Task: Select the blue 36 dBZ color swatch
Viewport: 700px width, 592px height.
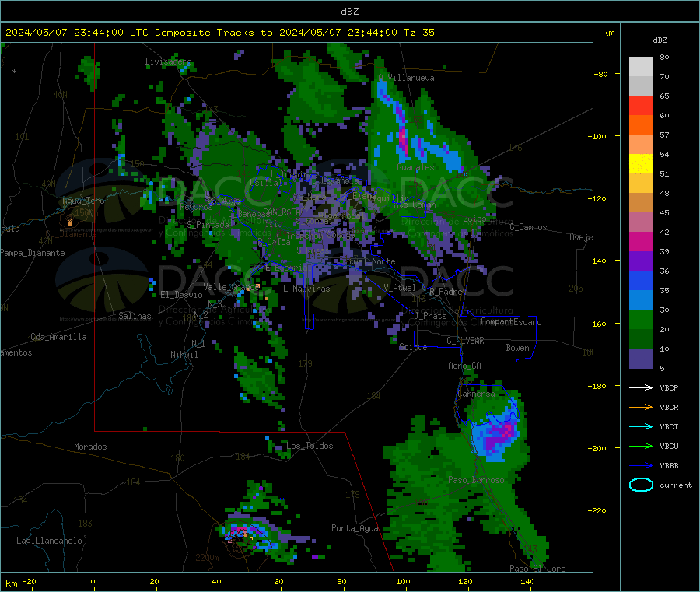Action: click(x=641, y=280)
